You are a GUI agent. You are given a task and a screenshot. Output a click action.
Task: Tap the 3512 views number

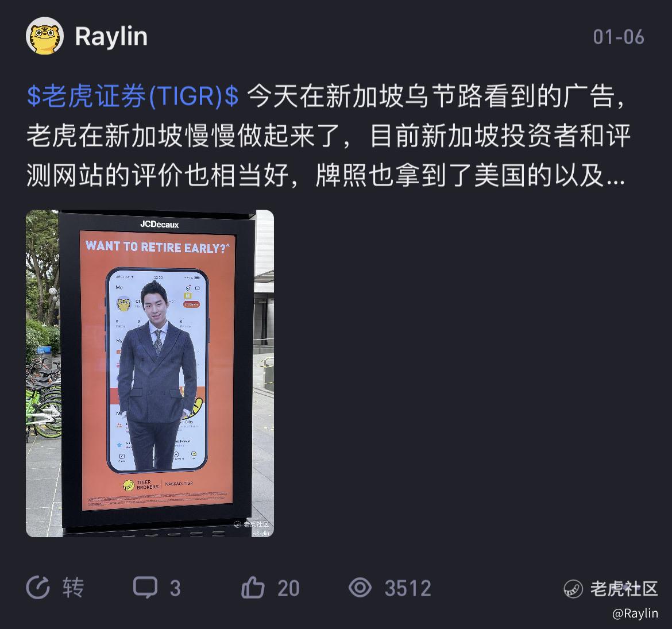point(408,588)
